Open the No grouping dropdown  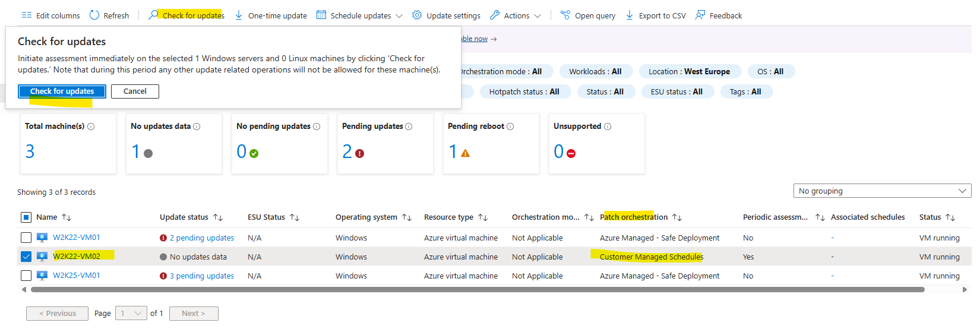point(882,191)
